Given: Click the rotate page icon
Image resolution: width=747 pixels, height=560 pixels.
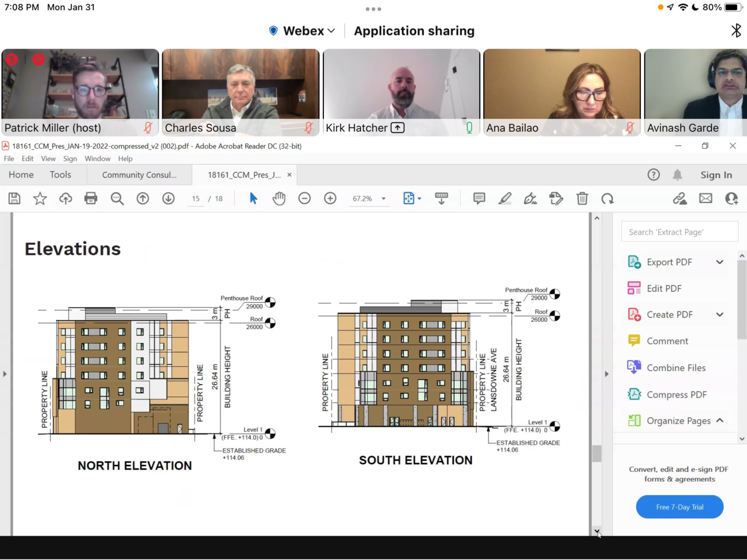Looking at the screenshot, I should (x=608, y=199).
